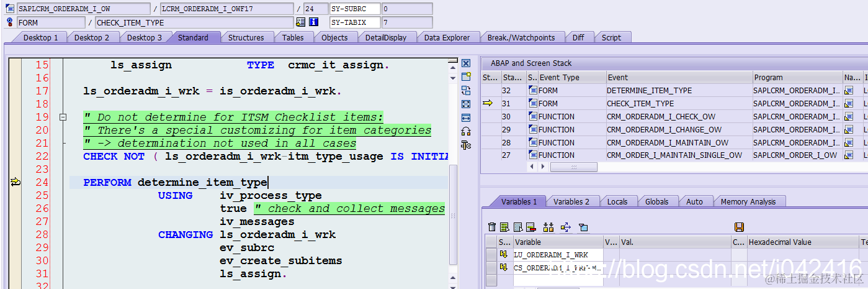This screenshot has height=289, width=868.
Task: Open the DetailDisplay tab
Action: pos(385,38)
